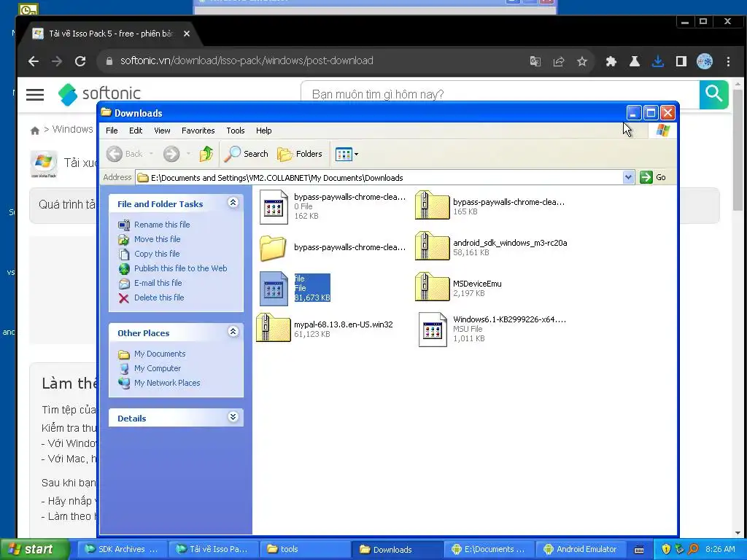747x560 pixels.
Task: Open the Views dropdown in toolbar
Action: pos(347,154)
